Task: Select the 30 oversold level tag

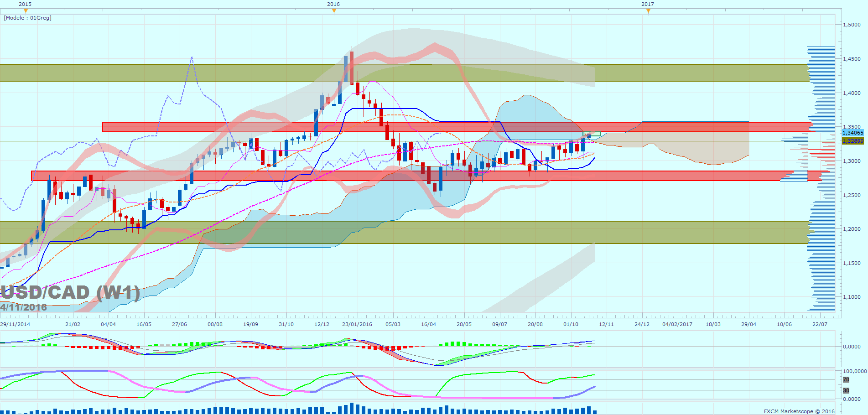Action: tap(846, 390)
